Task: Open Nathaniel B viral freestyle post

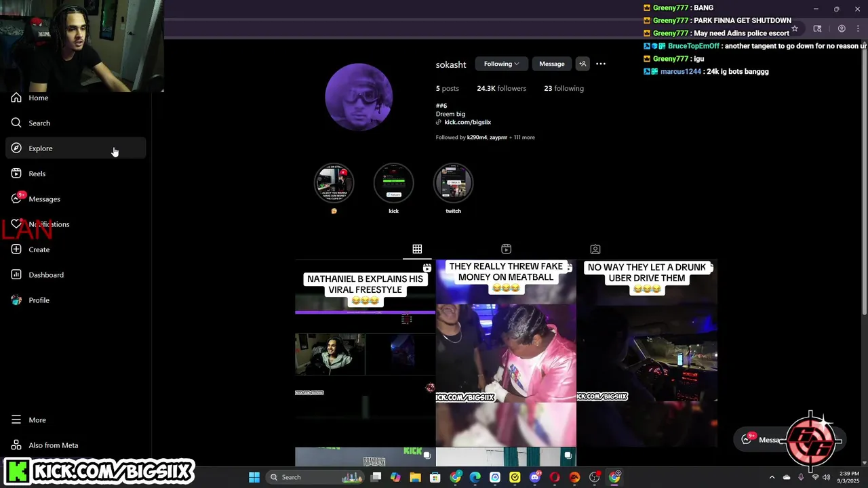Action: [365, 352]
